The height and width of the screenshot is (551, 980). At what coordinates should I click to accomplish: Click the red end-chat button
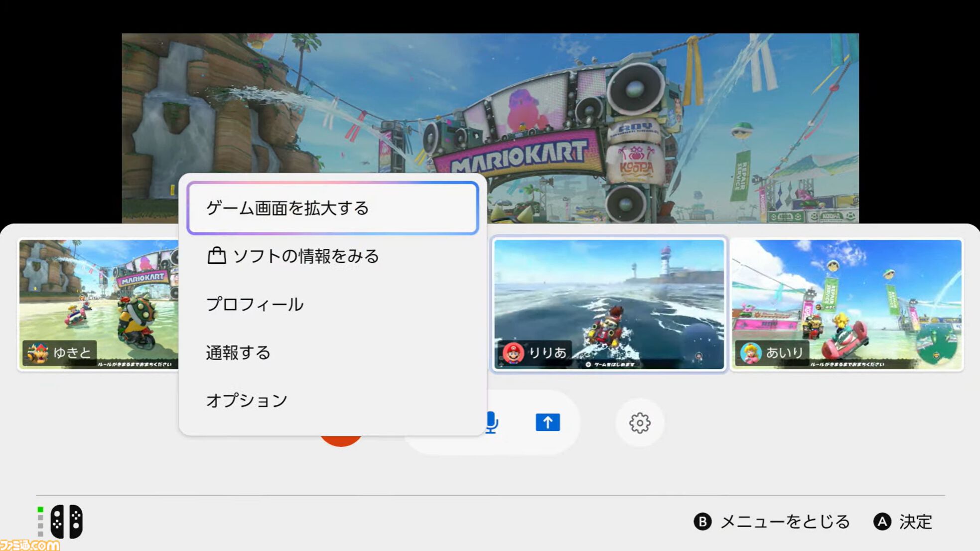[x=341, y=441]
